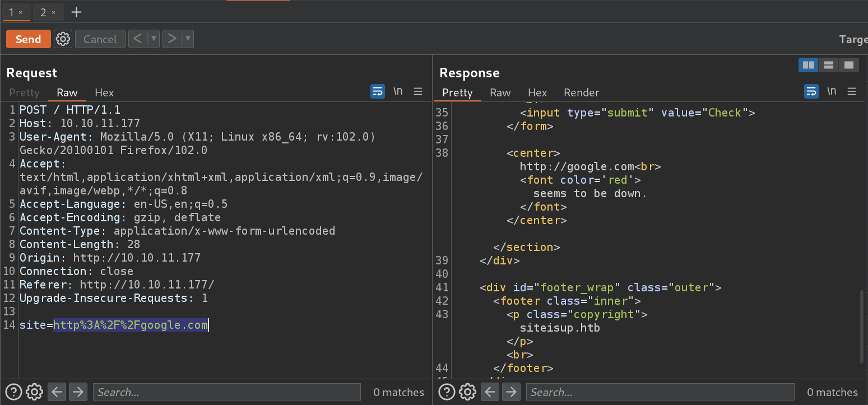Open Response search help icon
Image resolution: width=868 pixels, height=405 pixels.
pyautogui.click(x=447, y=392)
